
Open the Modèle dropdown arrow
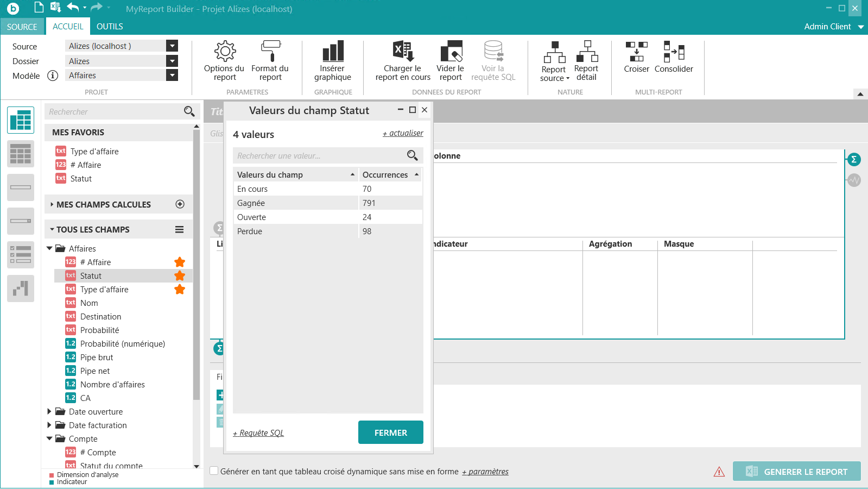point(172,76)
